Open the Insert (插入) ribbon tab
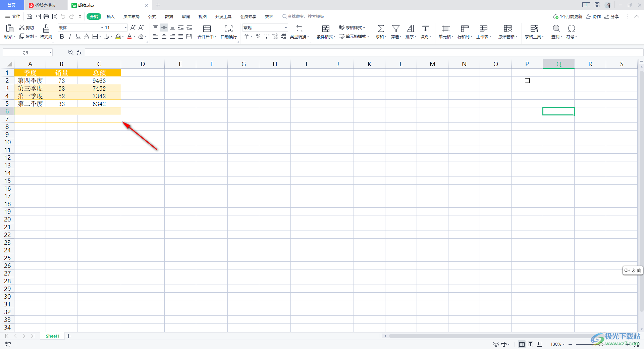The width and height of the screenshot is (644, 349). coord(110,16)
